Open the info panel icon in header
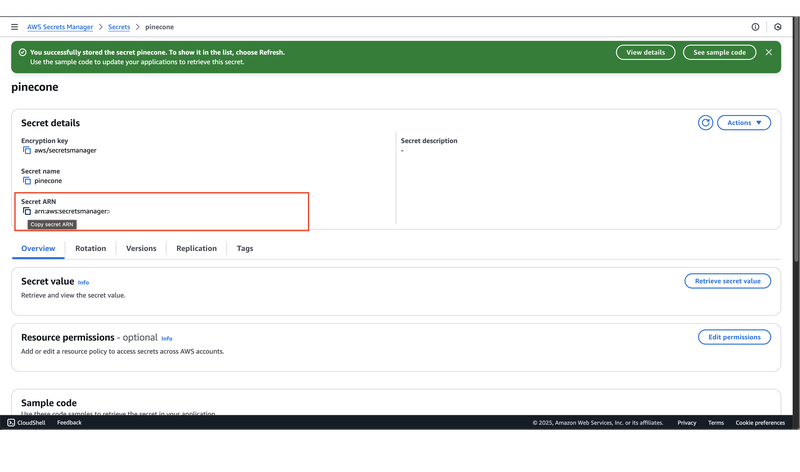Viewport: 800px width, 472px height. click(x=755, y=27)
